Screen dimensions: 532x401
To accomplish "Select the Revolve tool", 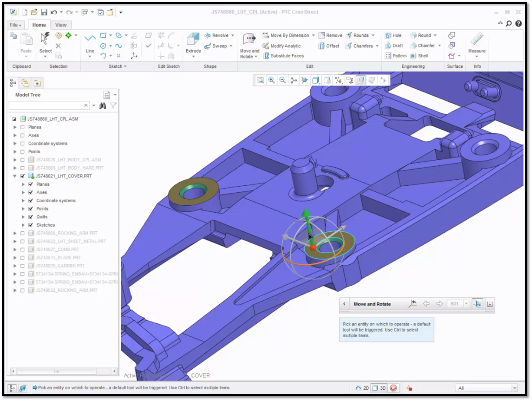I will pos(216,36).
